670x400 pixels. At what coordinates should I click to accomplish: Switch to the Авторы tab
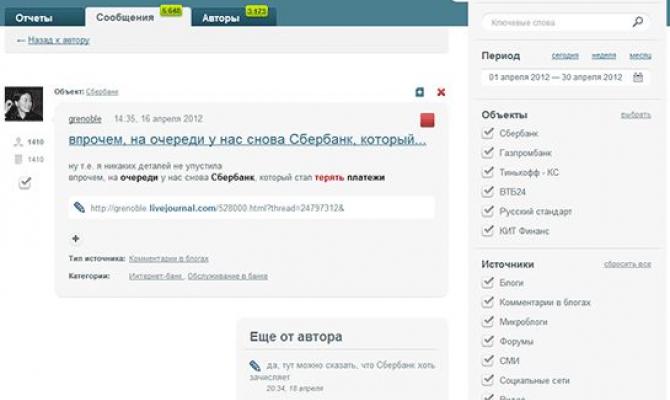click(x=234, y=18)
